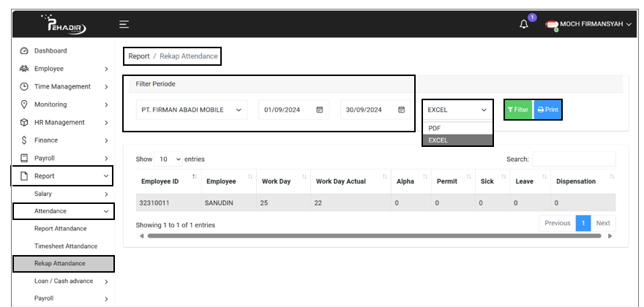
Task: Click the notification bell icon
Action: tap(523, 24)
